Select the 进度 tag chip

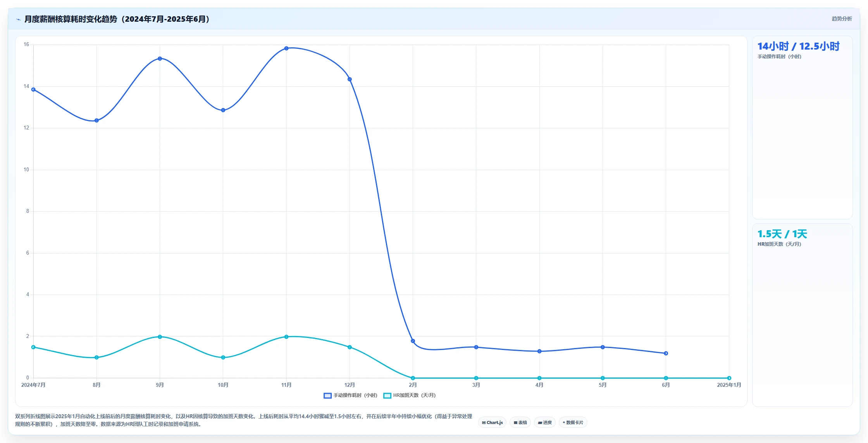pyautogui.click(x=544, y=422)
